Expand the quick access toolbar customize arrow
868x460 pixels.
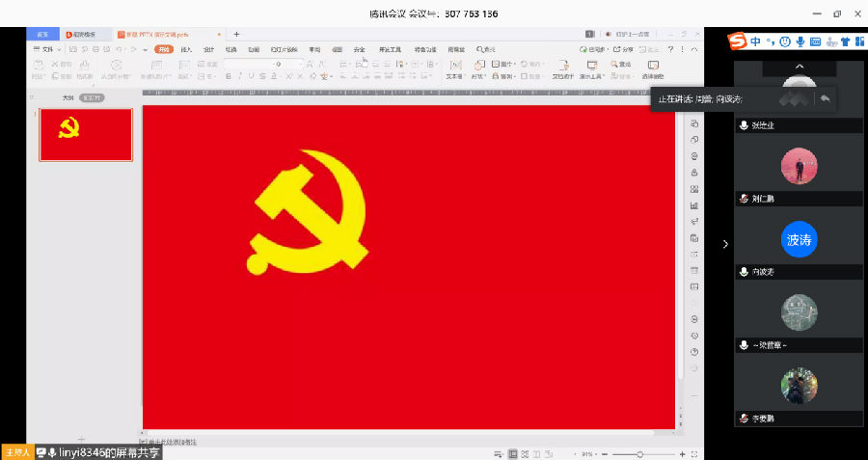point(145,50)
